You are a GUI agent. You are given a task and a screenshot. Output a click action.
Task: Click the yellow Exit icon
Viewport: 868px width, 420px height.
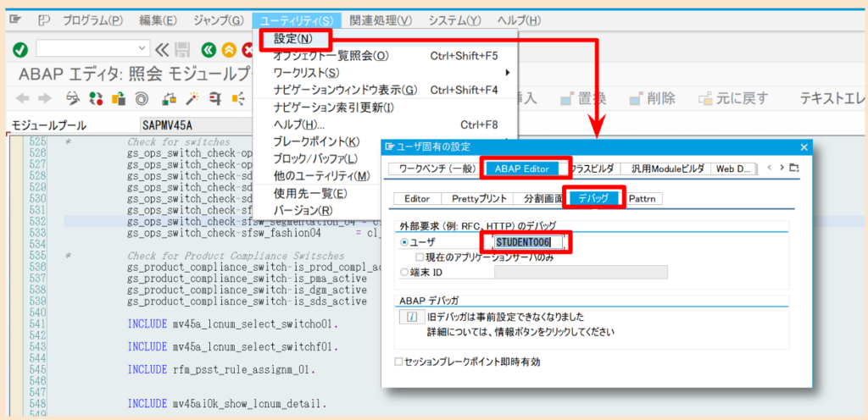click(x=228, y=50)
